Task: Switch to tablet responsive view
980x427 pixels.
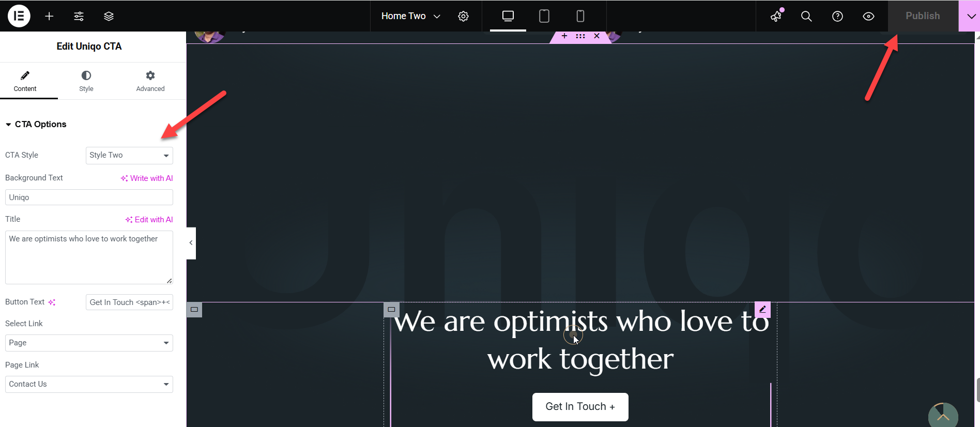Action: tap(544, 16)
